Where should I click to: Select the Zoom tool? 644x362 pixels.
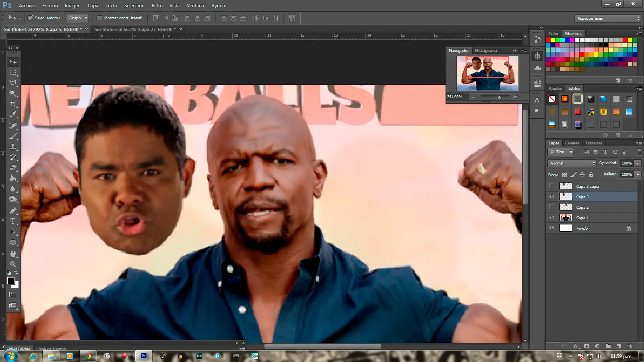click(13, 264)
